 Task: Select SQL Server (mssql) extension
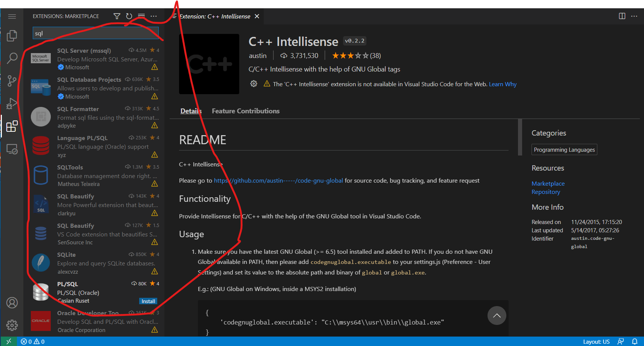coord(94,59)
